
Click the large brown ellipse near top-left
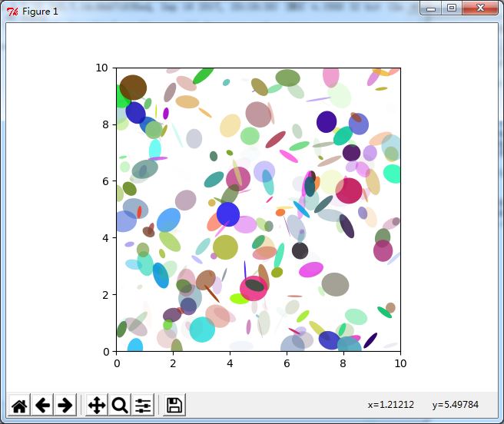pos(133,88)
